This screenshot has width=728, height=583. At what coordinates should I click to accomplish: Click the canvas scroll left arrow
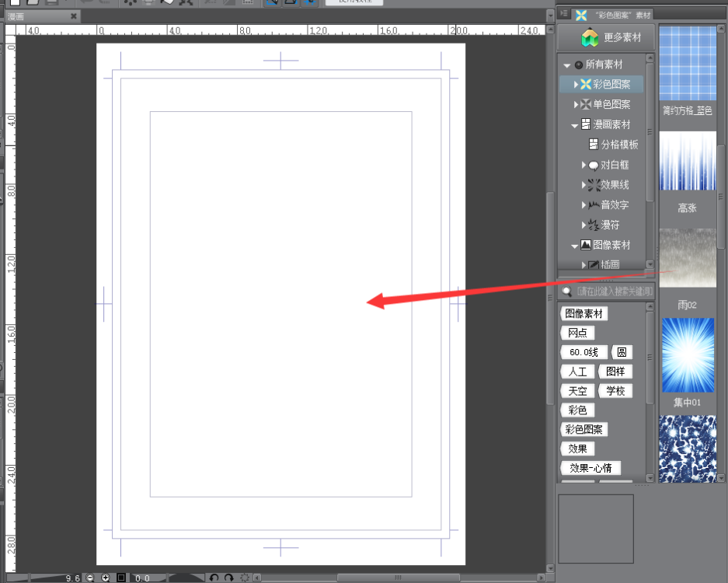[256, 578]
